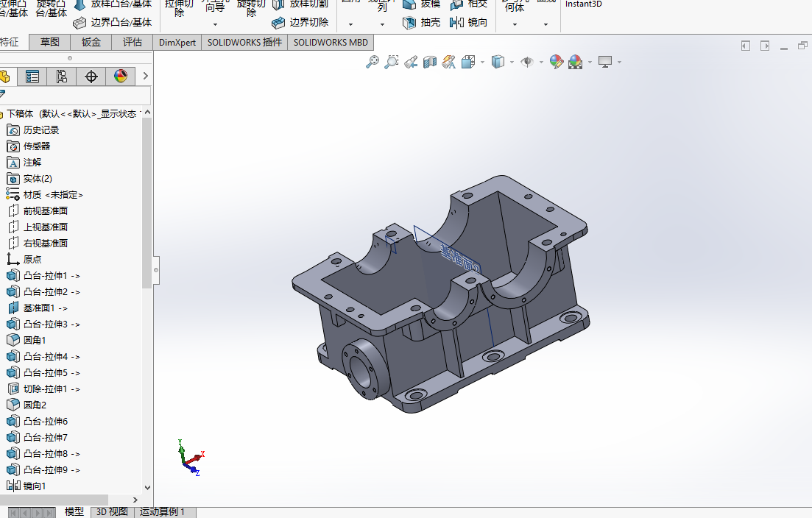Toggle Hide/Show Items eye icon
812x518 pixels.
click(x=527, y=62)
